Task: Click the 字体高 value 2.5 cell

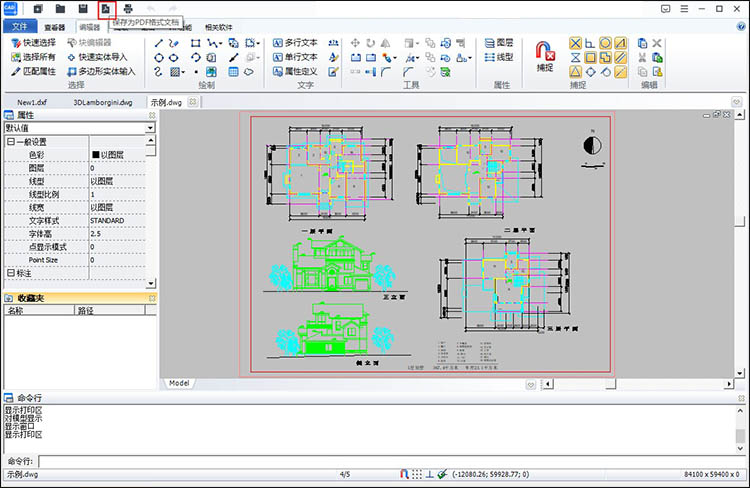Action: pos(117,234)
